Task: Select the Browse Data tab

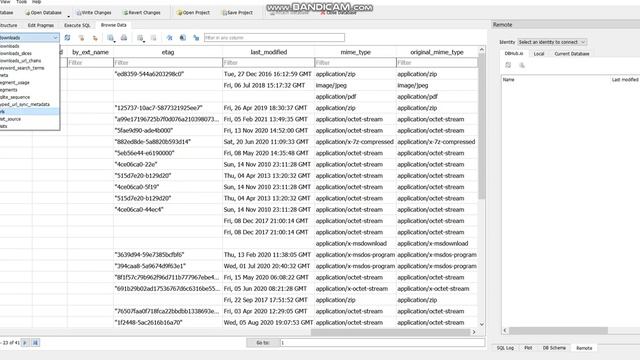Action: pos(113,25)
